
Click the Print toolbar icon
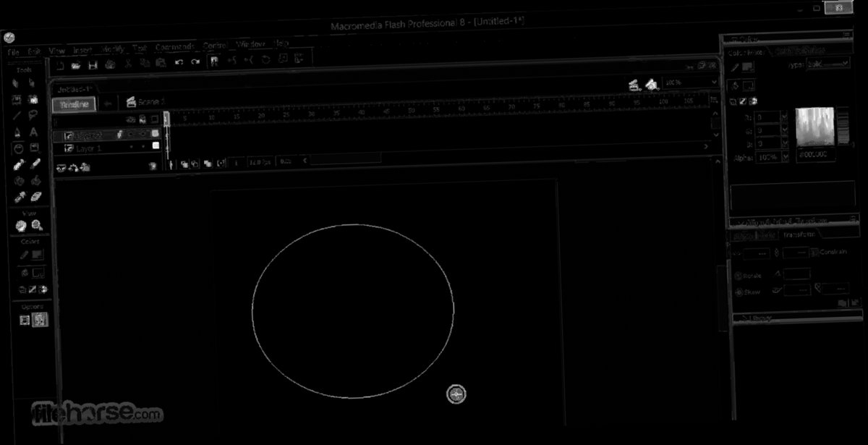(x=109, y=65)
